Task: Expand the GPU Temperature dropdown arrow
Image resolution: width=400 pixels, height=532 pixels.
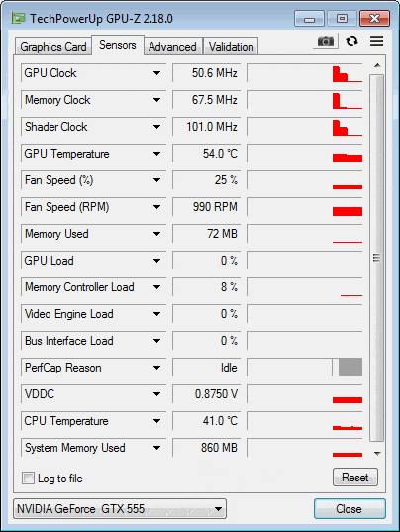Action: pyautogui.click(x=156, y=154)
